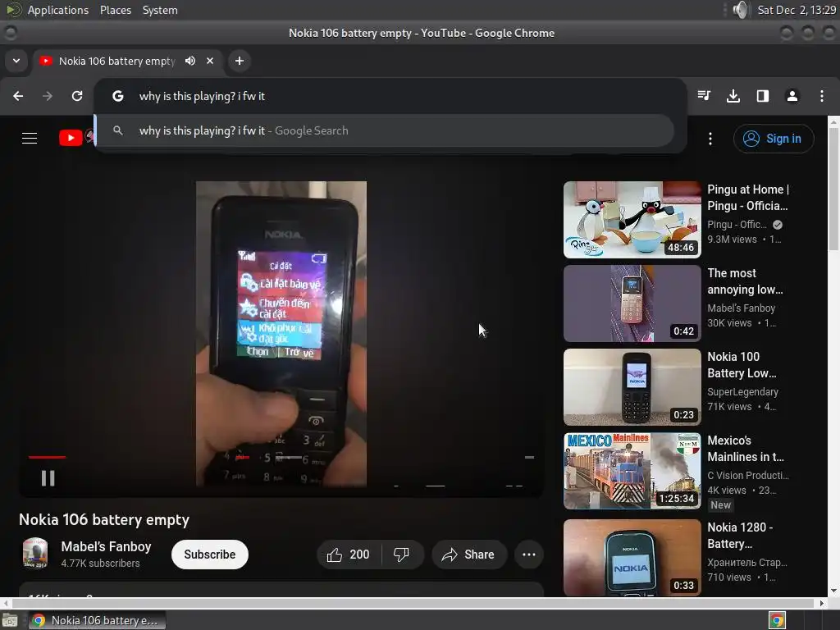
Task: Mute the tab using the speaker icon
Action: tap(190, 61)
